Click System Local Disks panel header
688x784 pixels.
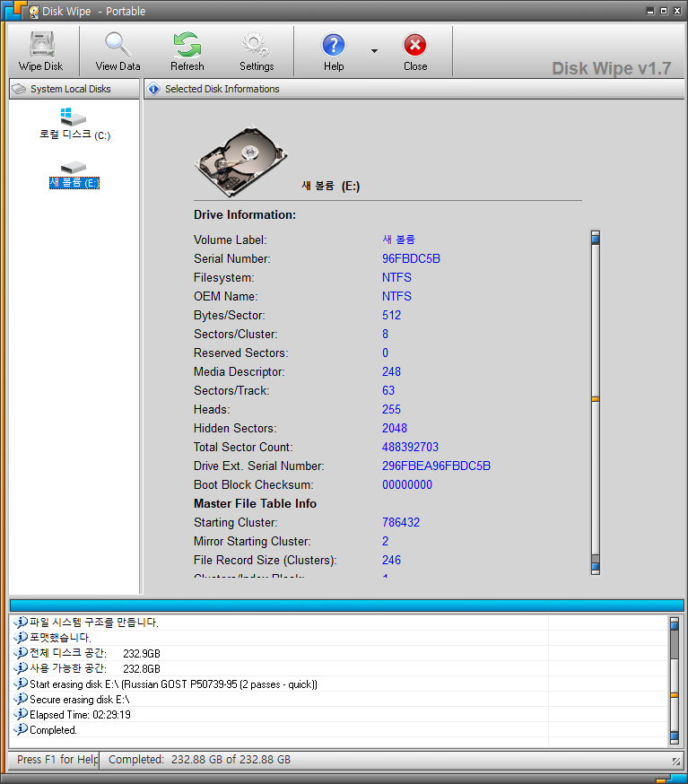tap(74, 89)
